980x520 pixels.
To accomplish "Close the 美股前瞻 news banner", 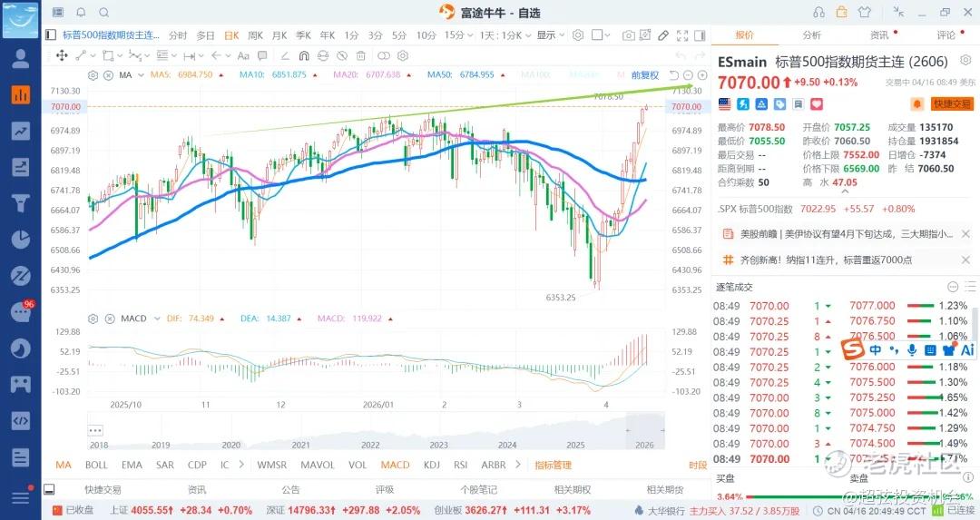I will (965, 234).
